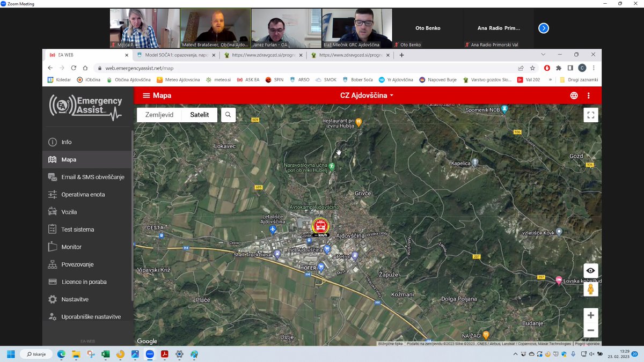The image size is (644, 362).
Task: Show more Zoom participants with arrow
Action: [544, 28]
